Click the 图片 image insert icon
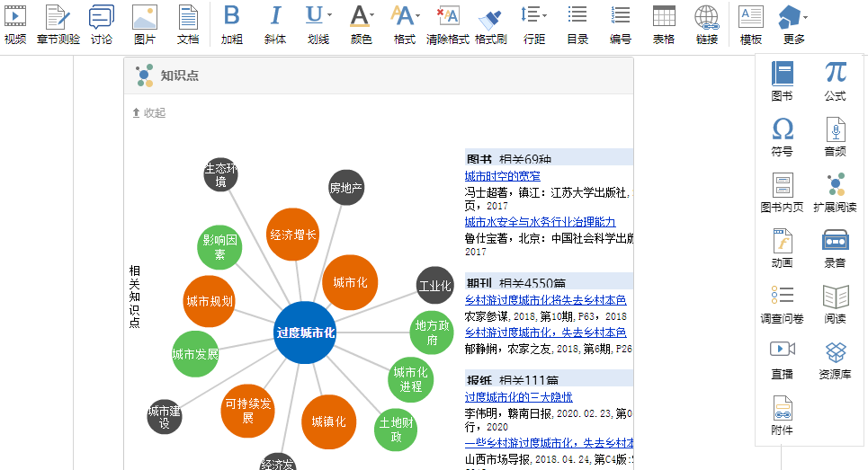The width and height of the screenshot is (868, 470). [x=144, y=24]
